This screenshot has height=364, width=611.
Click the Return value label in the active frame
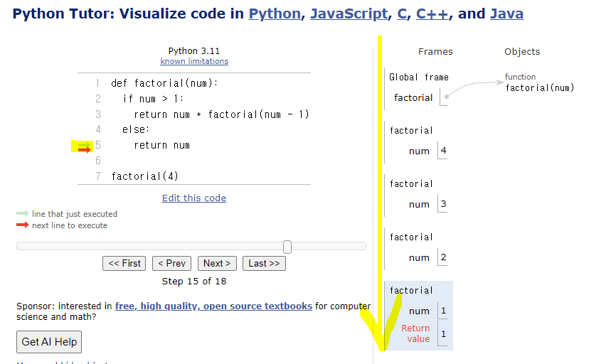pyautogui.click(x=416, y=333)
